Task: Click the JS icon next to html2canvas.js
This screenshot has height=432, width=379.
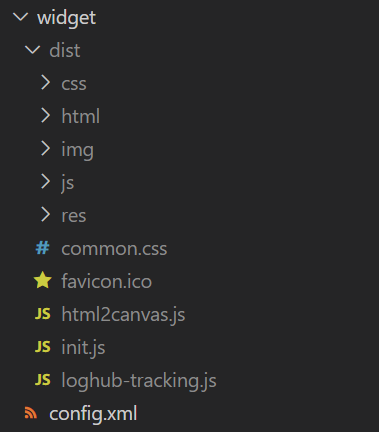Action: pyautogui.click(x=43, y=314)
